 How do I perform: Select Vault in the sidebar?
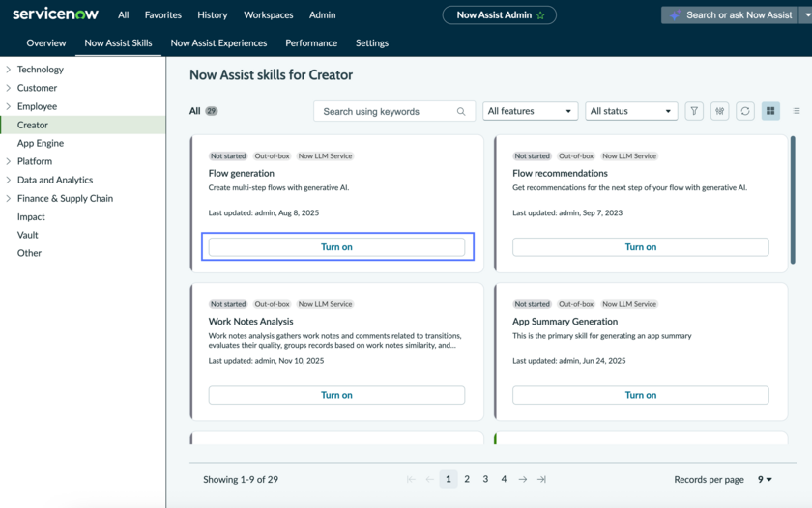[x=27, y=235]
